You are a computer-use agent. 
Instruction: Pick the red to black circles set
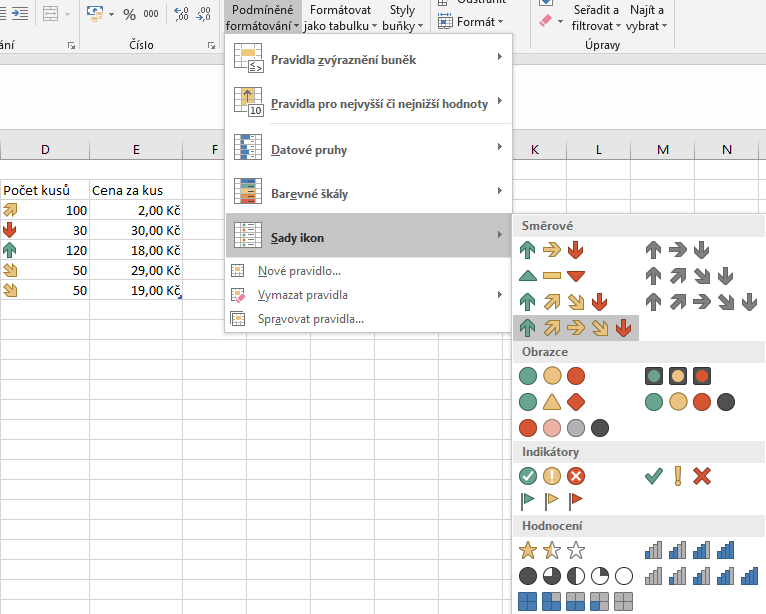563,428
